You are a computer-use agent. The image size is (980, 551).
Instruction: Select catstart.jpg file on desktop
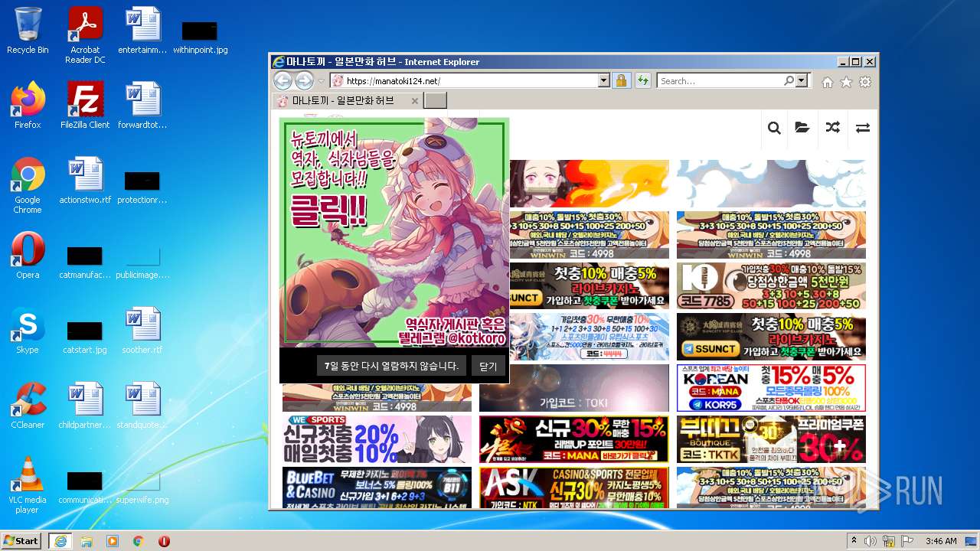pos(85,336)
